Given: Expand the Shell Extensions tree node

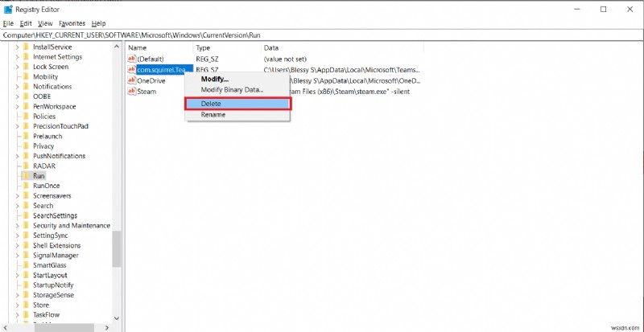Looking at the screenshot, I should coord(17,245).
